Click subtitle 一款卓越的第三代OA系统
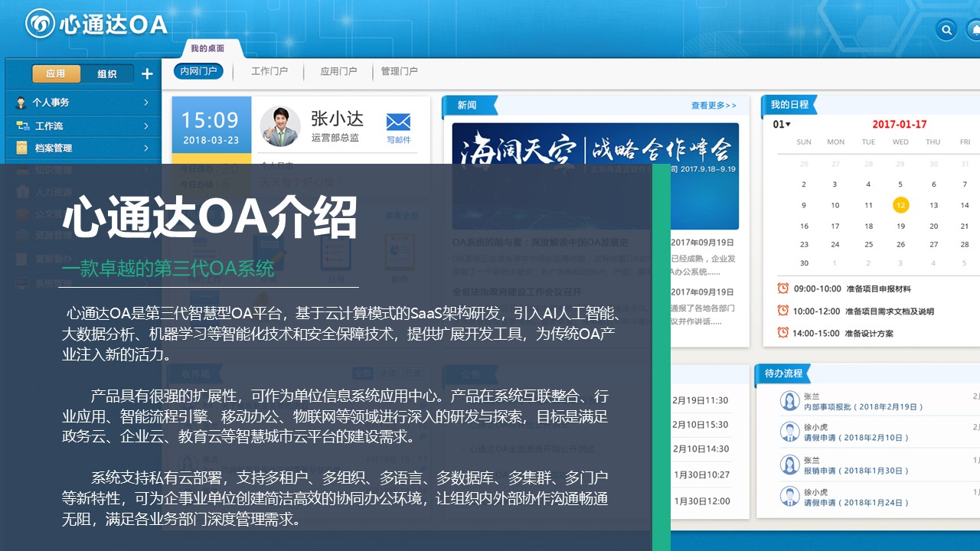Viewport: 980px width, 551px height. [x=168, y=269]
